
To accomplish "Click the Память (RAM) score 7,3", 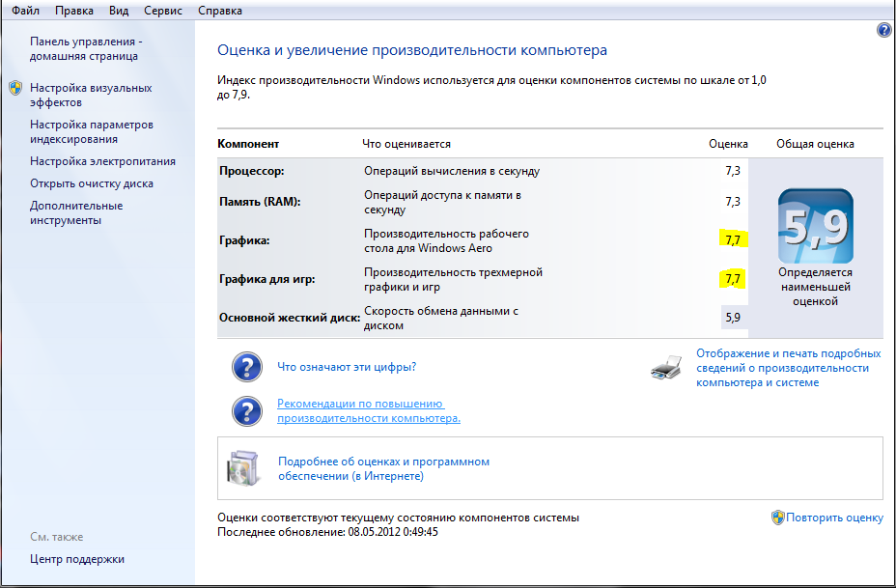I will point(733,202).
